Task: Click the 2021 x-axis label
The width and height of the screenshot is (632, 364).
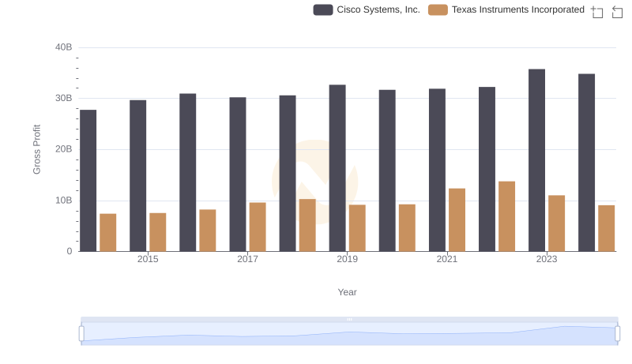Action: pos(446,259)
